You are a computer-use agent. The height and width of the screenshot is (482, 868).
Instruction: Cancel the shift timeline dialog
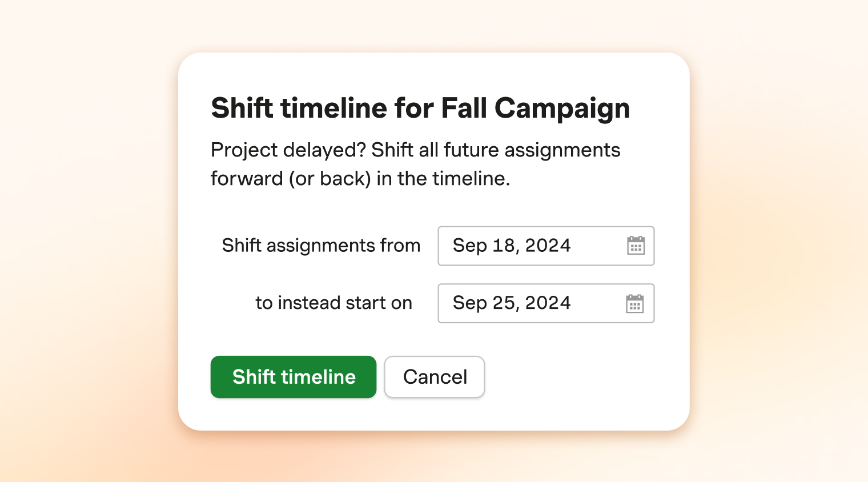click(435, 377)
